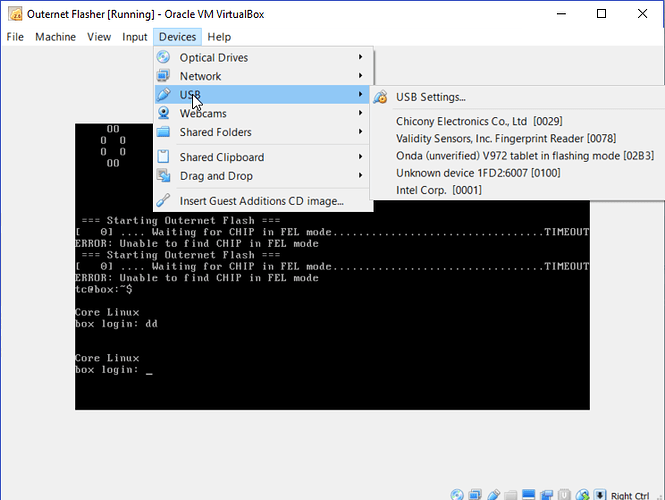Viewport: 665px width, 500px height.
Task: Click the Webcams camera icon
Action: tap(163, 113)
